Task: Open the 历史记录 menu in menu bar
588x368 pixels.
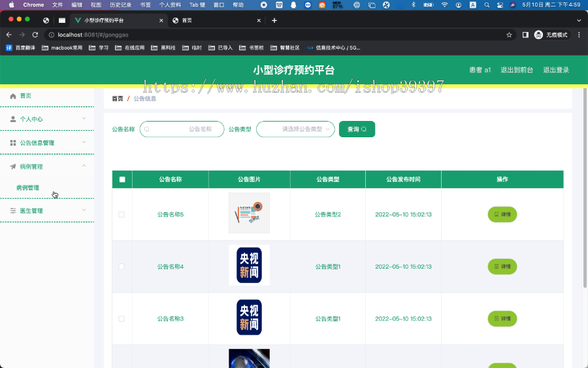Action: pyautogui.click(x=120, y=5)
